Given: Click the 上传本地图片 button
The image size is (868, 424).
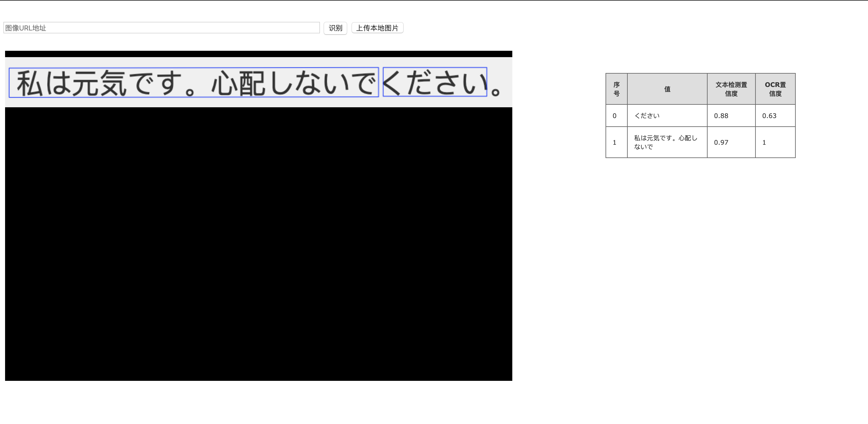Looking at the screenshot, I should tap(377, 28).
